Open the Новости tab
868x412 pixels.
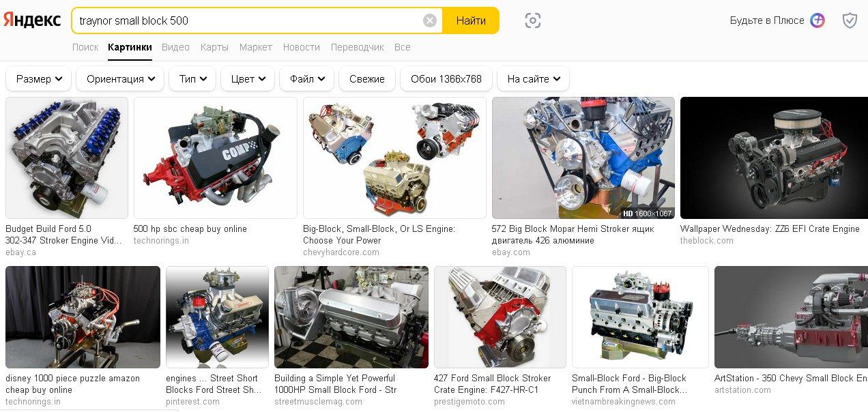click(x=302, y=47)
